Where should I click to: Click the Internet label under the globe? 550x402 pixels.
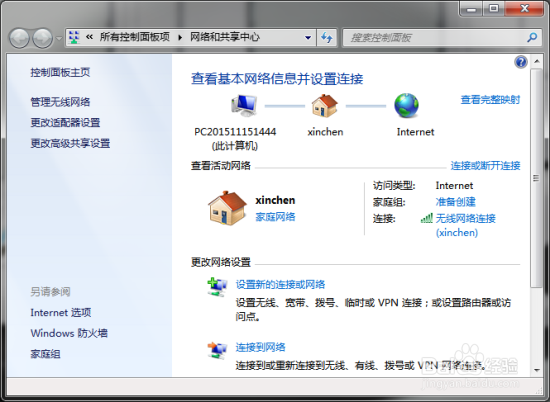tap(415, 132)
